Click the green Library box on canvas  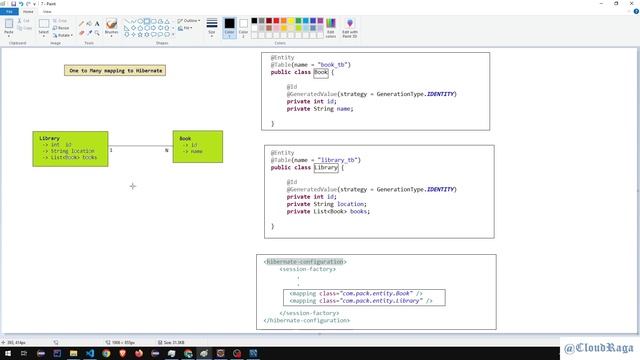coord(70,149)
